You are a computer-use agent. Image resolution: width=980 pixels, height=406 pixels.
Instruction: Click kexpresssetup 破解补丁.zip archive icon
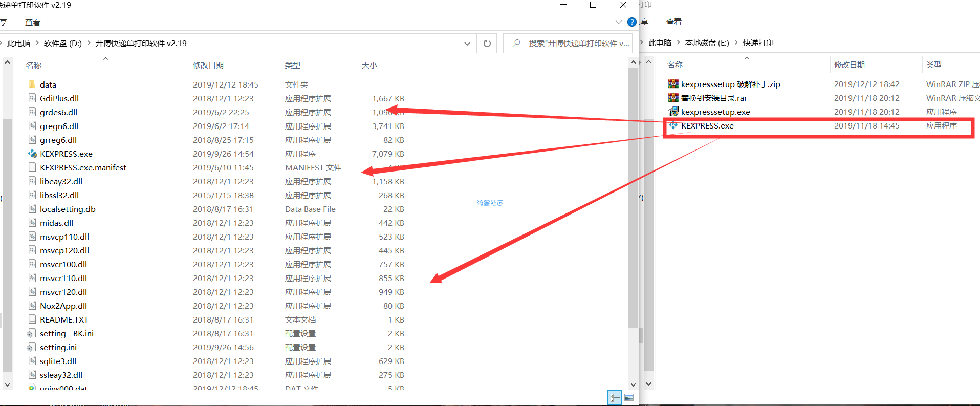point(673,83)
